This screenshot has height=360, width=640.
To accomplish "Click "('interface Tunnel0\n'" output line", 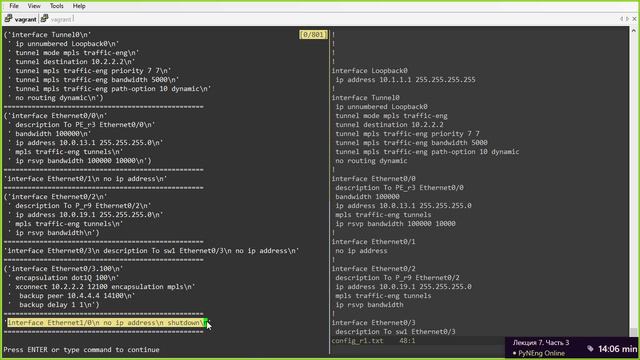I will pyautogui.click(x=47, y=35).
